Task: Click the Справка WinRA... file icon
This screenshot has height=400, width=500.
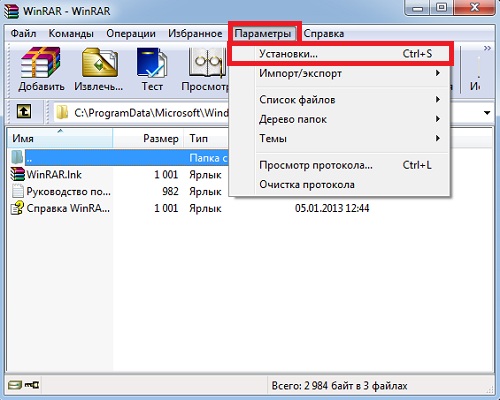Action: [17, 208]
